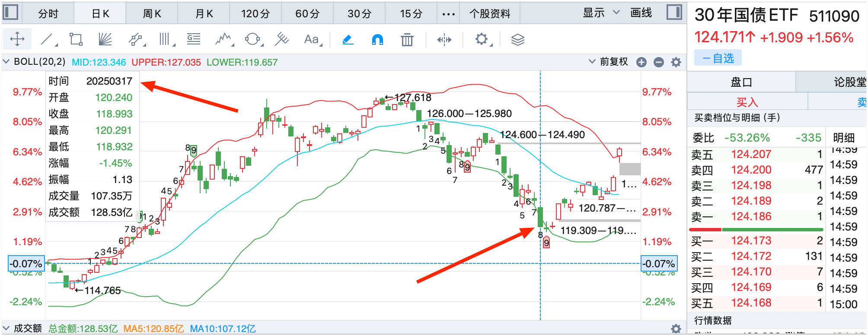The image size is (868, 335).
Task: Click the 自选 watchlist button
Action: point(718,58)
